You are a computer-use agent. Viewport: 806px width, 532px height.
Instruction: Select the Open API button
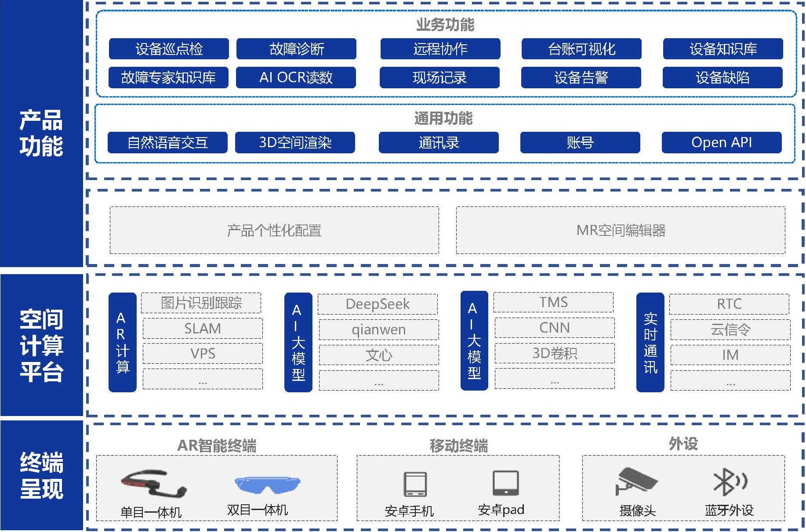click(722, 142)
